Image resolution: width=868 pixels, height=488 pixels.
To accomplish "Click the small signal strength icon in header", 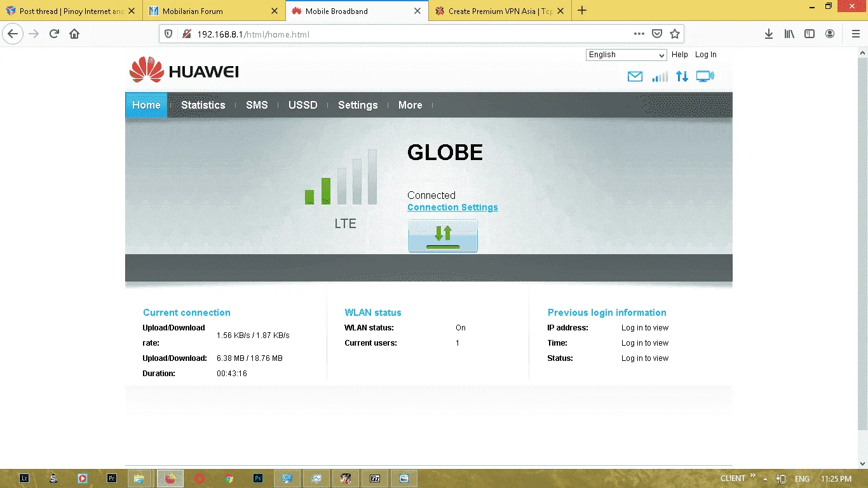I will tap(660, 77).
